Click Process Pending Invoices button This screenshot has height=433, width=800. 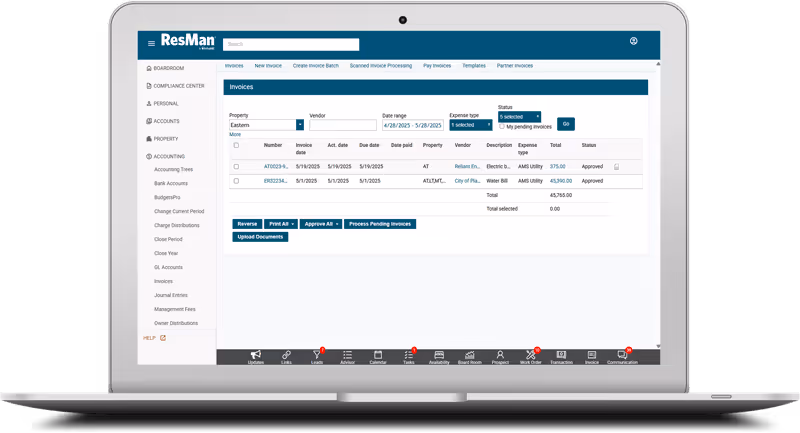click(x=380, y=224)
